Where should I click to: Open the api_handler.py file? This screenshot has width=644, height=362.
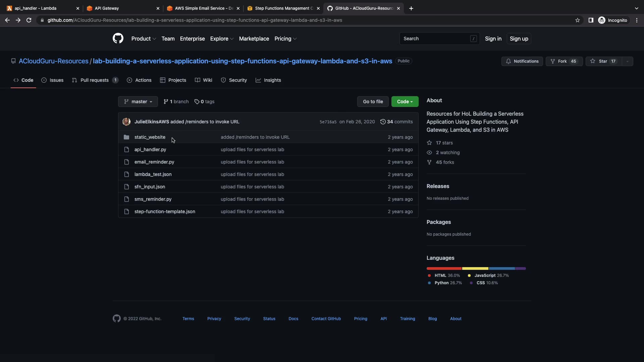(150, 149)
